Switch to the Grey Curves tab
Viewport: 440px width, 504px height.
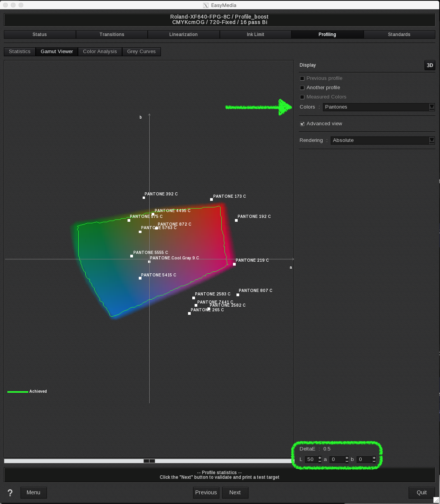tap(141, 51)
